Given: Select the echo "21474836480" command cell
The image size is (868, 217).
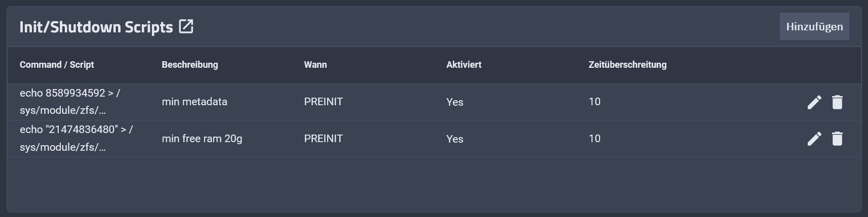Looking at the screenshot, I should 76,139.
